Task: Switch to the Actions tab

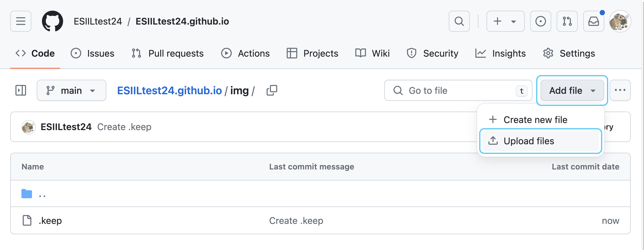Action: coord(245,53)
